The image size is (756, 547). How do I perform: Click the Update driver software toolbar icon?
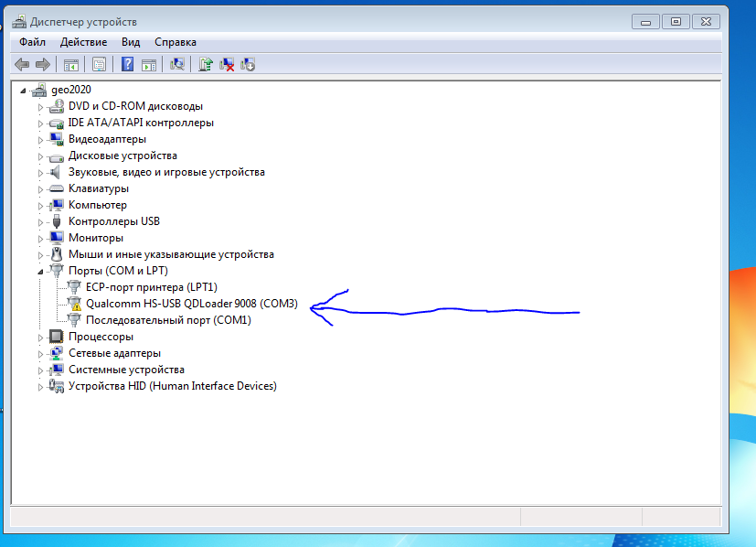click(205, 64)
